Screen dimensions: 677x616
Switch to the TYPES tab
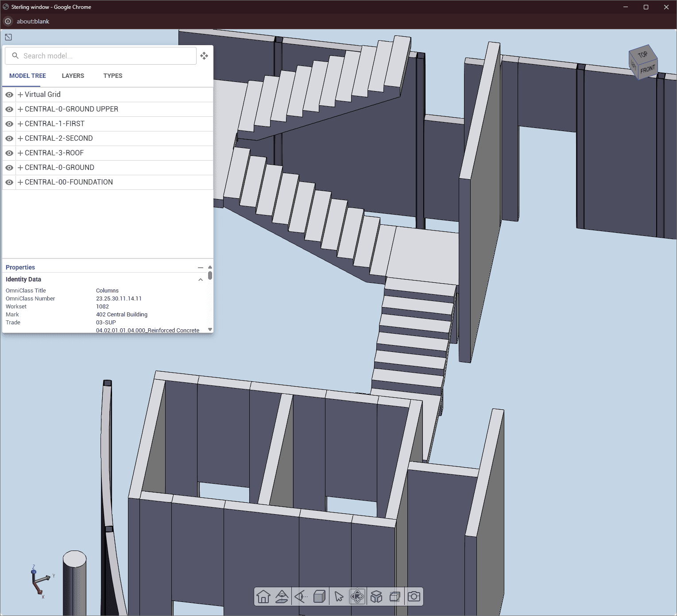tap(113, 76)
